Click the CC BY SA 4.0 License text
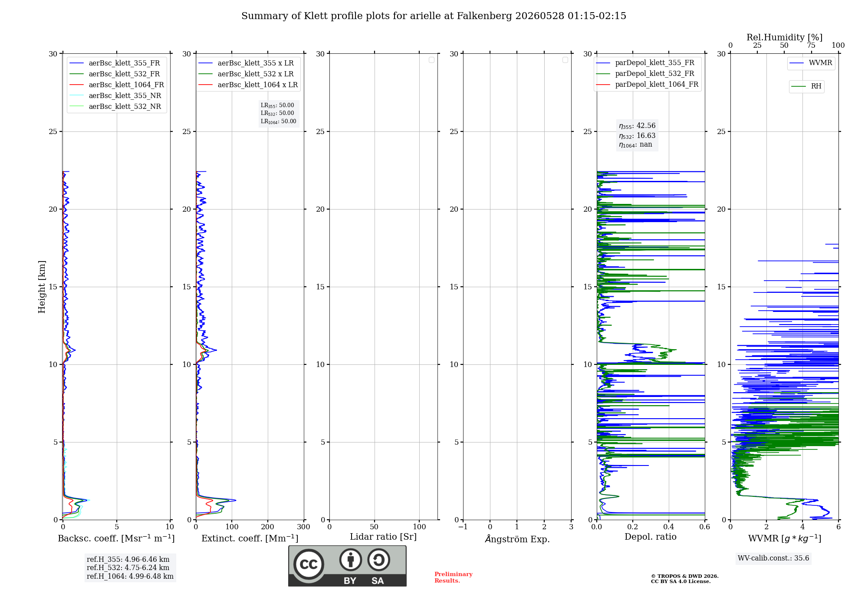The width and height of the screenshot is (868, 590). pyautogui.click(x=681, y=581)
